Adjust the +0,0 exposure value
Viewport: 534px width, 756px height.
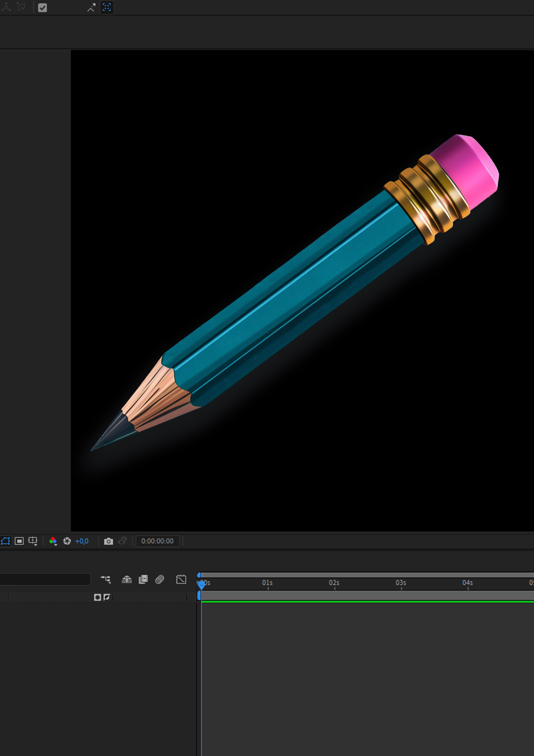82,541
